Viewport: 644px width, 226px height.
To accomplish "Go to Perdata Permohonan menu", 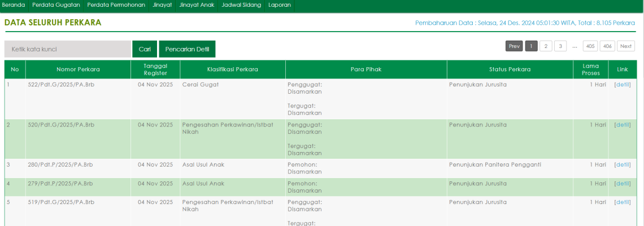I will [x=116, y=5].
